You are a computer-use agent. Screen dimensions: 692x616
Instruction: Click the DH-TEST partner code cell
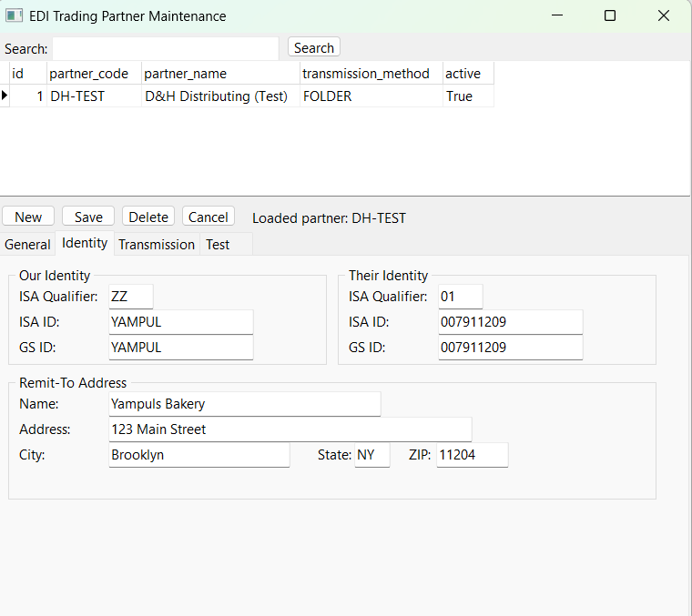94,96
